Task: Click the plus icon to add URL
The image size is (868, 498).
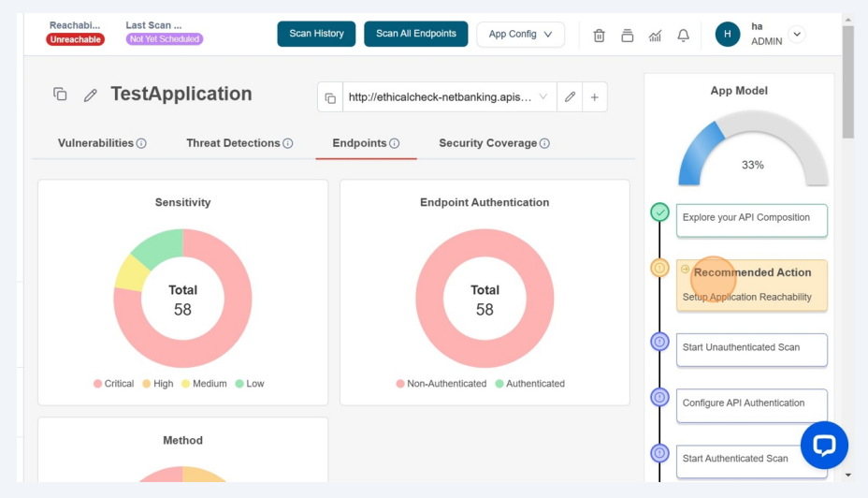Action: tap(594, 97)
